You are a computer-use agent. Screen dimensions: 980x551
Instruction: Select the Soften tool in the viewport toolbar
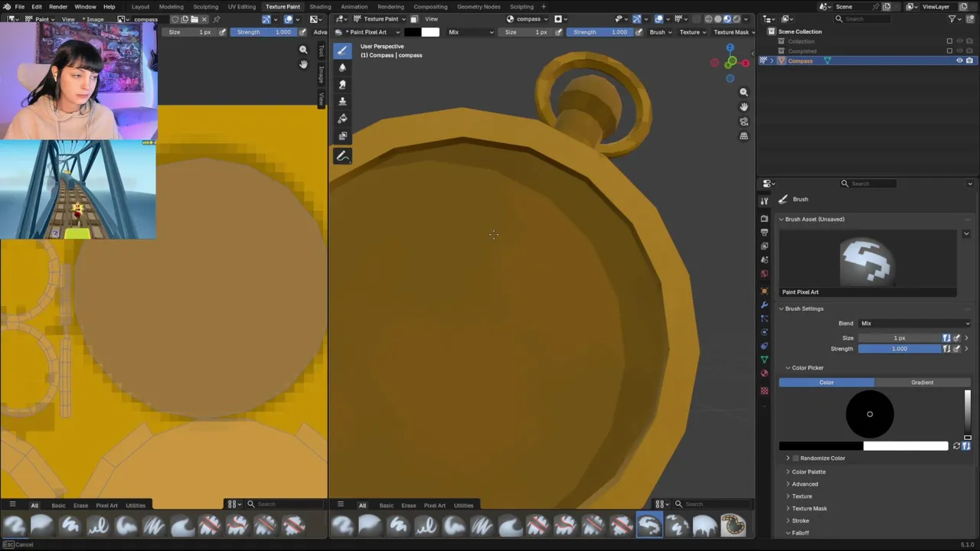(x=342, y=67)
